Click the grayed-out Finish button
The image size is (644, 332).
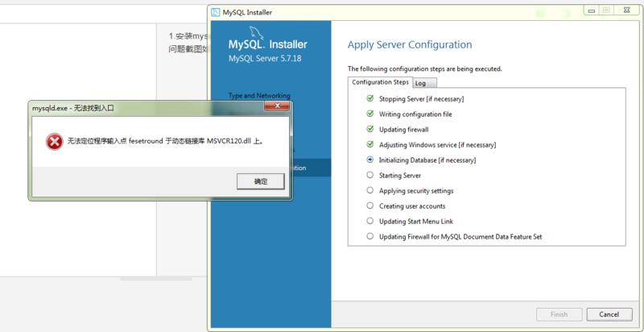[x=559, y=314]
